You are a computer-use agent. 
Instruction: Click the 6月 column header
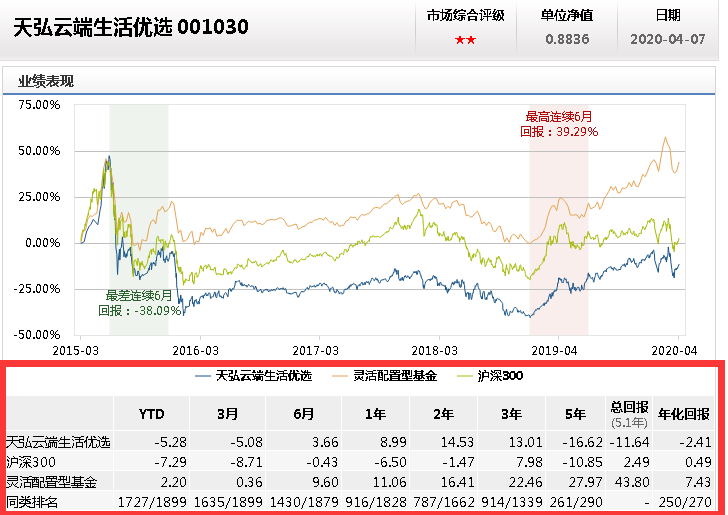tap(304, 413)
